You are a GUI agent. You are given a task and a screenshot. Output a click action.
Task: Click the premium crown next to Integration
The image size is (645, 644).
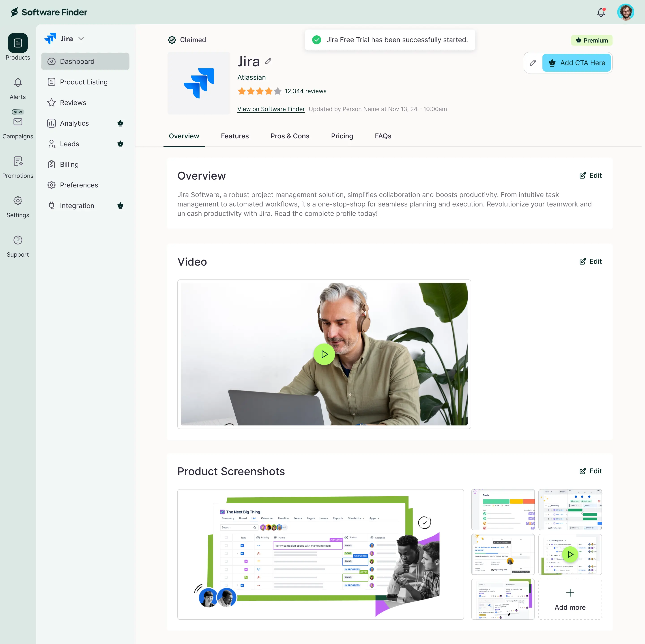pyautogui.click(x=120, y=206)
